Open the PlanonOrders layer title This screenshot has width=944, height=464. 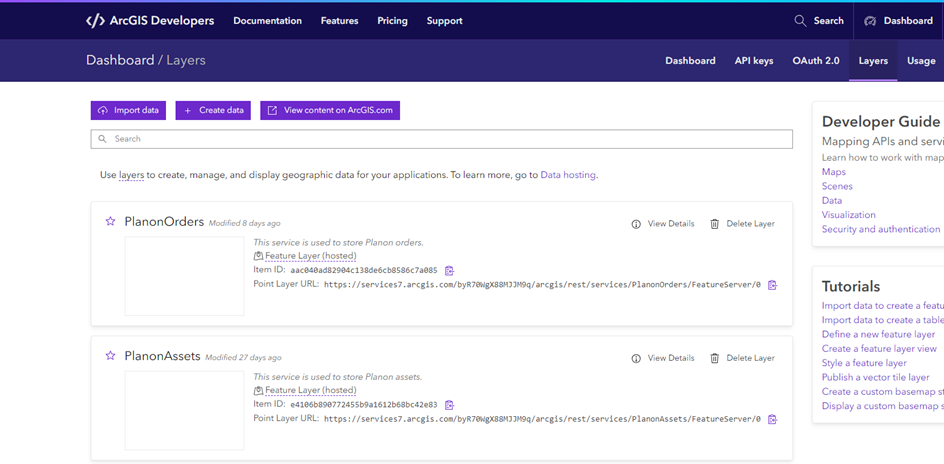point(164,221)
